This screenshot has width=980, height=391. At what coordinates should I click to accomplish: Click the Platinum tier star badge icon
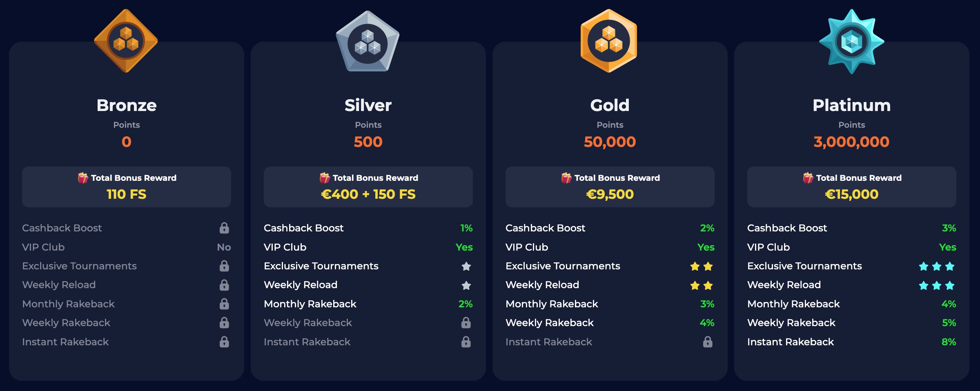[851, 42]
